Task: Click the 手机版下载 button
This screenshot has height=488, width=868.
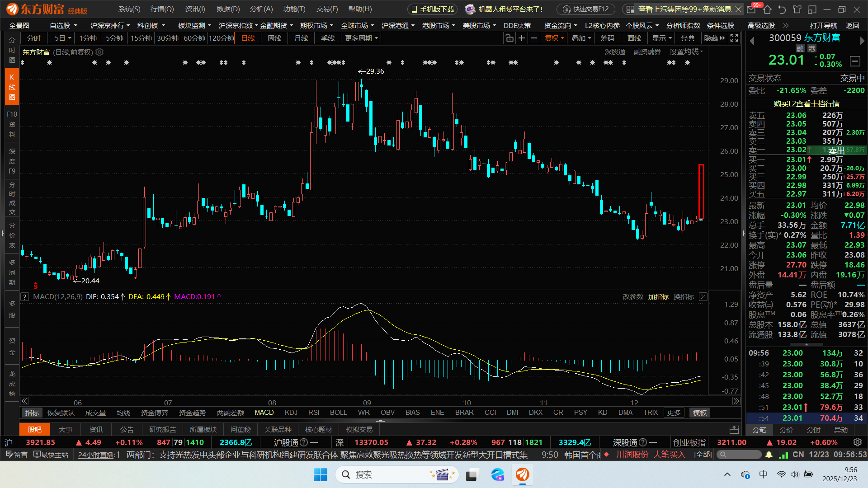Action: [432, 9]
